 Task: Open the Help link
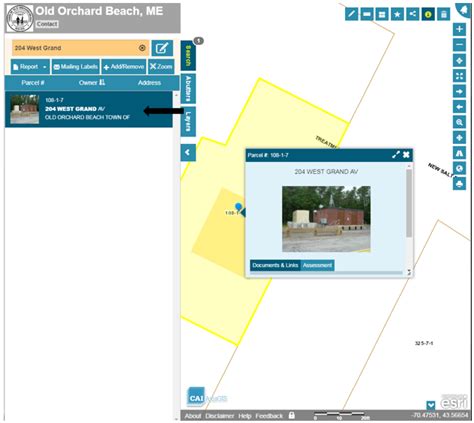click(x=245, y=416)
